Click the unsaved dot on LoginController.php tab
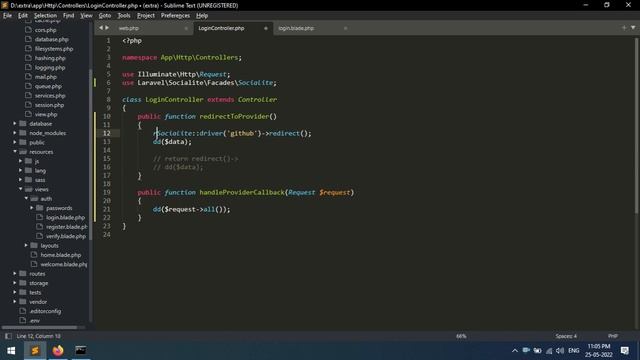The width and height of the screenshot is (640, 360). point(266,28)
